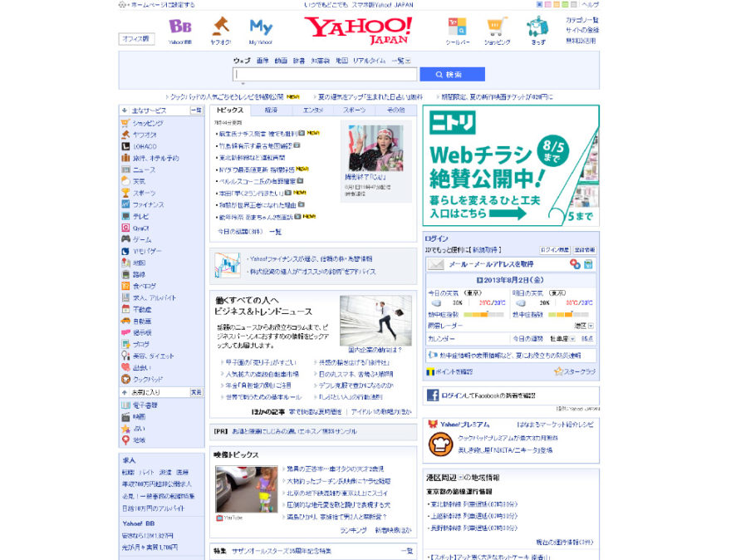
Task: Open テレビ in the services sidebar
Action: click(140, 216)
